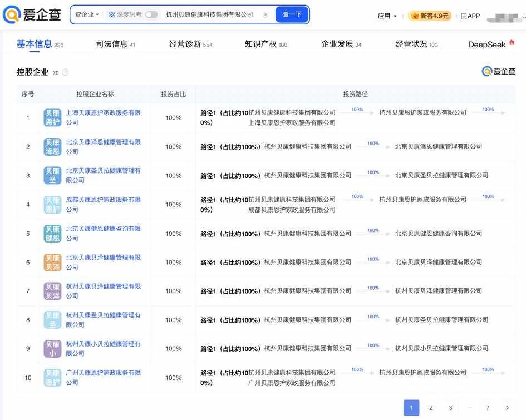Toggle the 深度思考 switch
This screenshot has height=420, width=526.
click(151, 15)
